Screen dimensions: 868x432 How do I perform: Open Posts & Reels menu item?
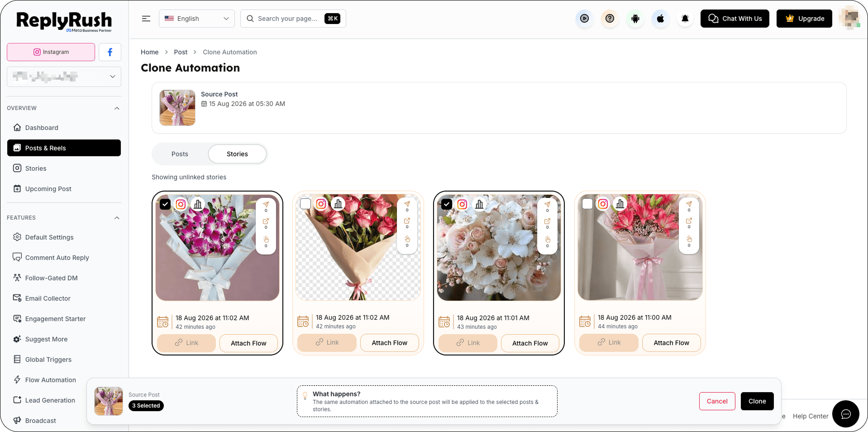pos(64,148)
